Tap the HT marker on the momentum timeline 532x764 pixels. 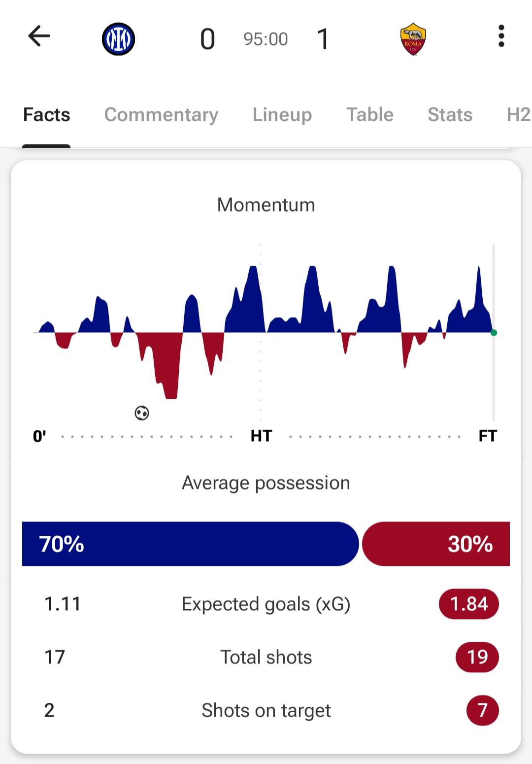tap(261, 436)
